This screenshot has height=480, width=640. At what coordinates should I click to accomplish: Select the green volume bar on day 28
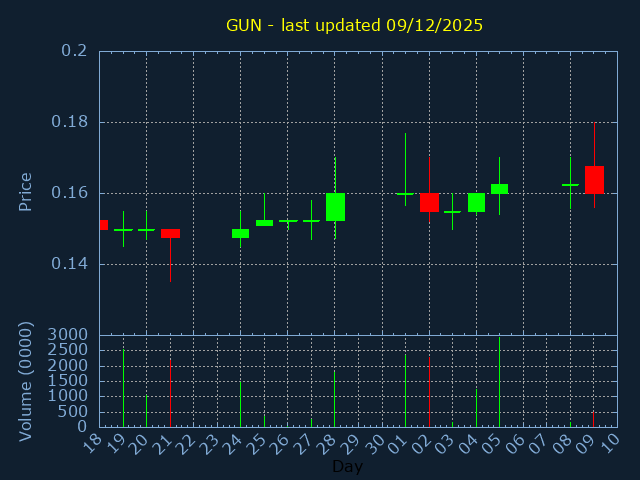335,399
